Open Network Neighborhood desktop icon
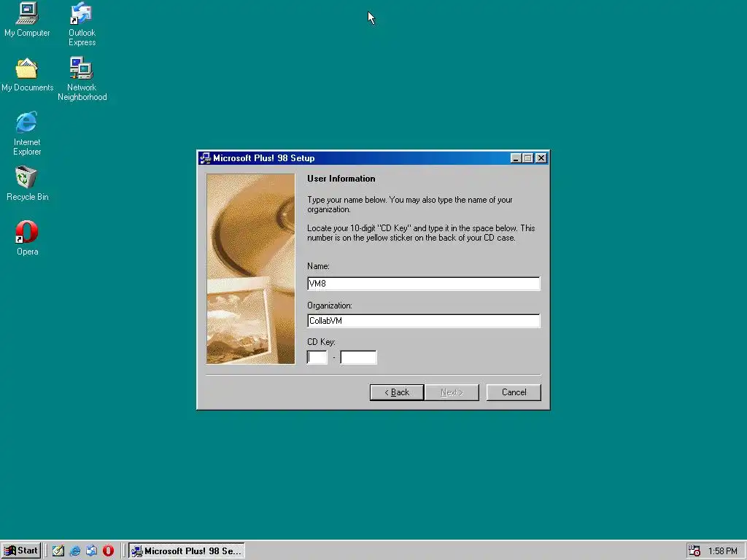Image resolution: width=747 pixels, height=560 pixels. point(82,79)
